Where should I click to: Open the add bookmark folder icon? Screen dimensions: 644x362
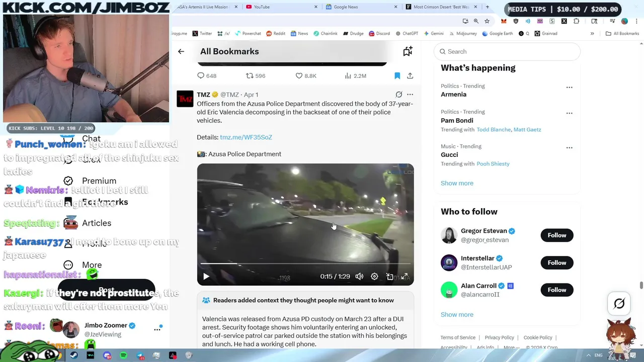coord(408,51)
